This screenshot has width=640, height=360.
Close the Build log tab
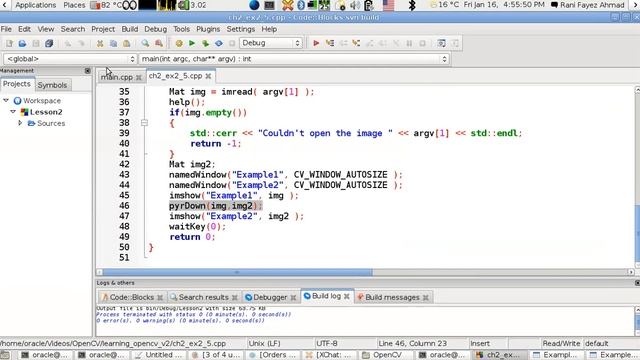(x=347, y=296)
